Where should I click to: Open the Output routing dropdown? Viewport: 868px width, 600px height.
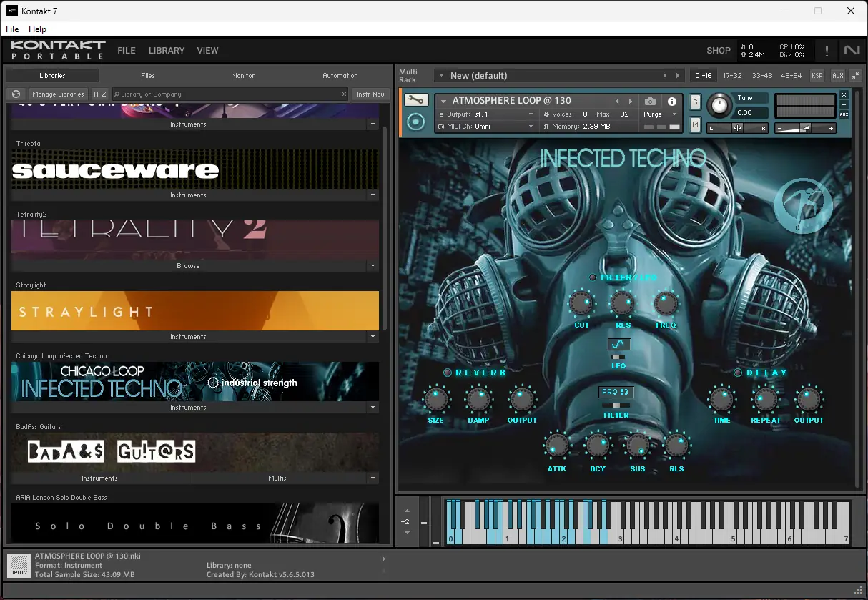(486, 113)
